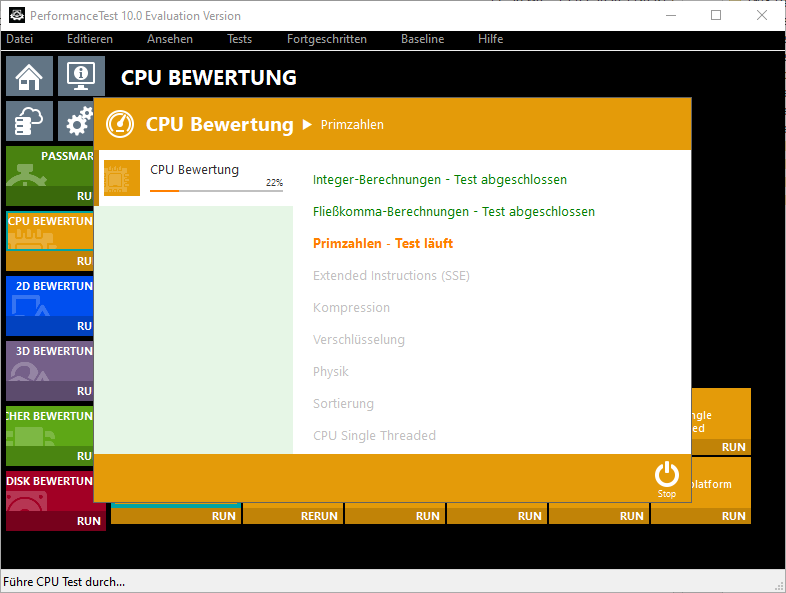Click the 'CPU BEWERTUNG' page heading
This screenshot has height=593, width=786.
[209, 77]
